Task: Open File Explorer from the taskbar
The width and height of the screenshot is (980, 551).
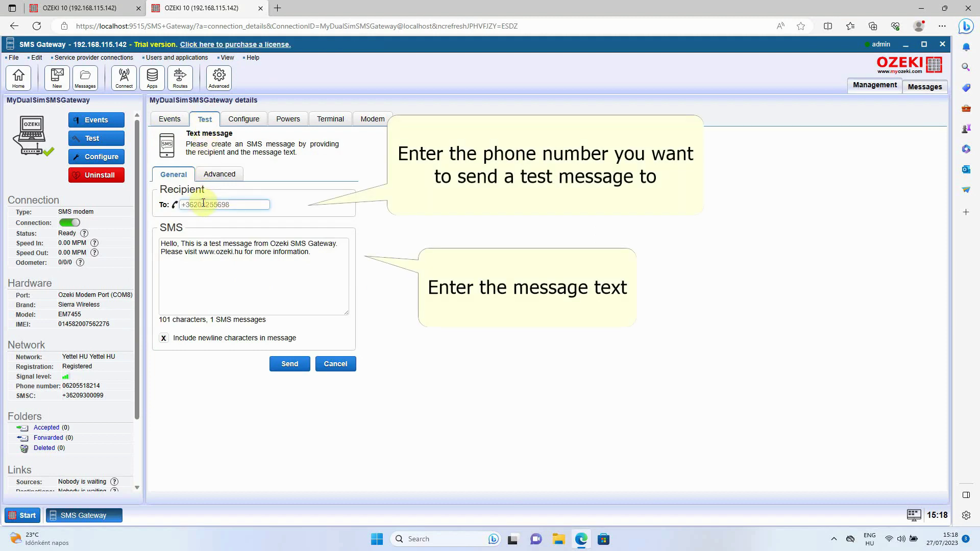Action: [558, 539]
